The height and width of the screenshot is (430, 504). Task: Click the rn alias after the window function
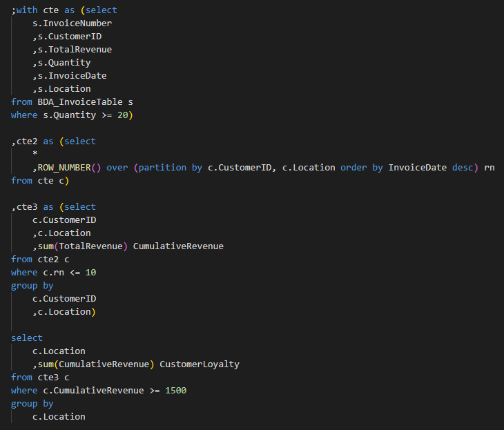[x=490, y=168]
